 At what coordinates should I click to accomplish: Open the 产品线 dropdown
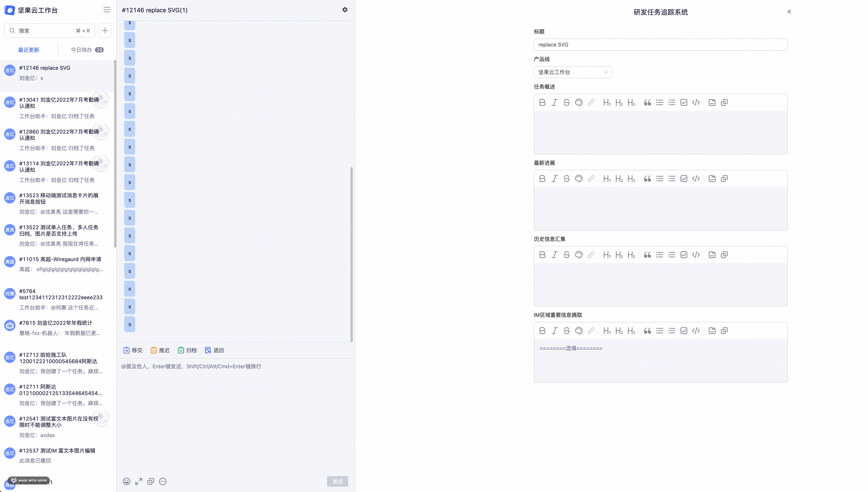pos(573,72)
